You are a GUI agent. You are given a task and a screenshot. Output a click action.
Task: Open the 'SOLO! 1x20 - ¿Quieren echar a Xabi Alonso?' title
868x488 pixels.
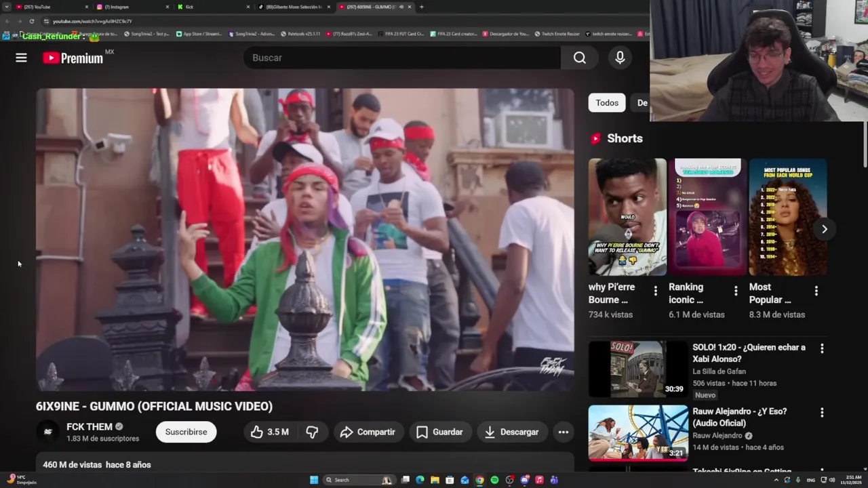point(749,353)
